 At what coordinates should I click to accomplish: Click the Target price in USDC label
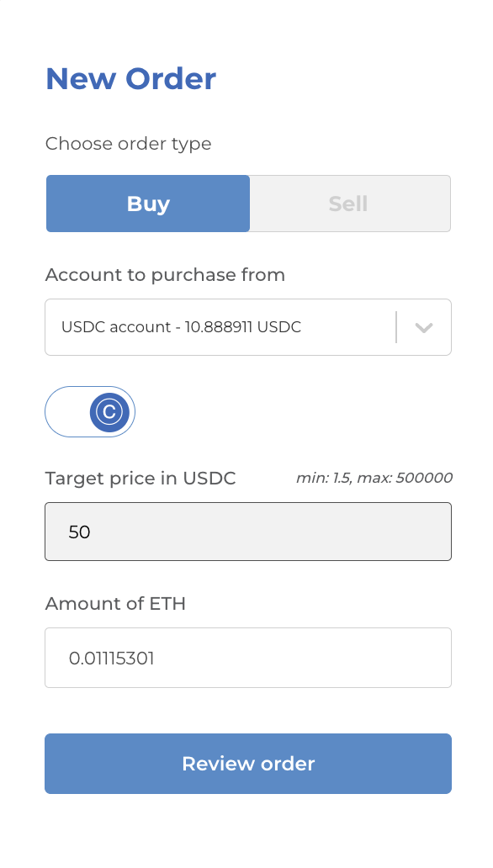click(x=140, y=479)
